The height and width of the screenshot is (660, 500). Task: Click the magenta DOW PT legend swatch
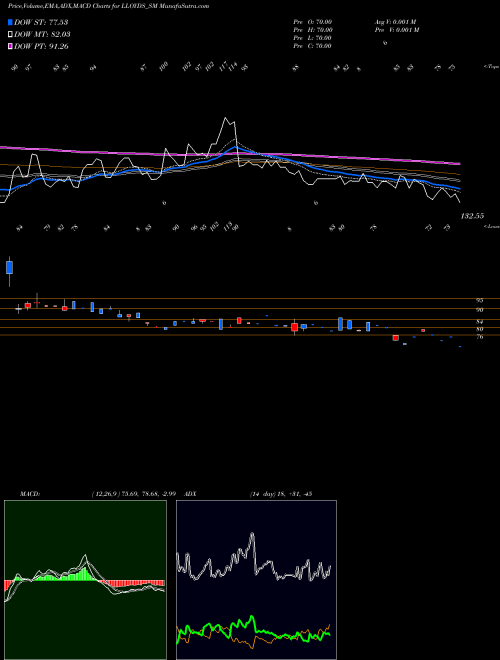(x=10, y=46)
